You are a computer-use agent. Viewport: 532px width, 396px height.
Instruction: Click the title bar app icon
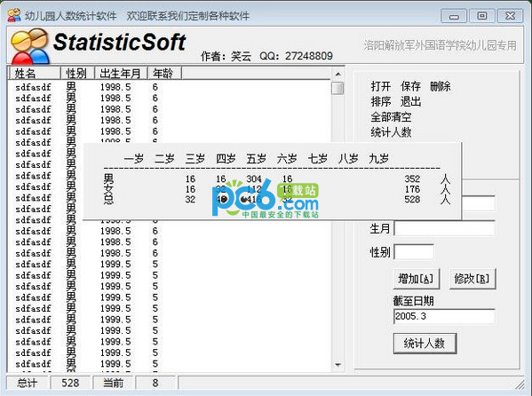click(14, 16)
